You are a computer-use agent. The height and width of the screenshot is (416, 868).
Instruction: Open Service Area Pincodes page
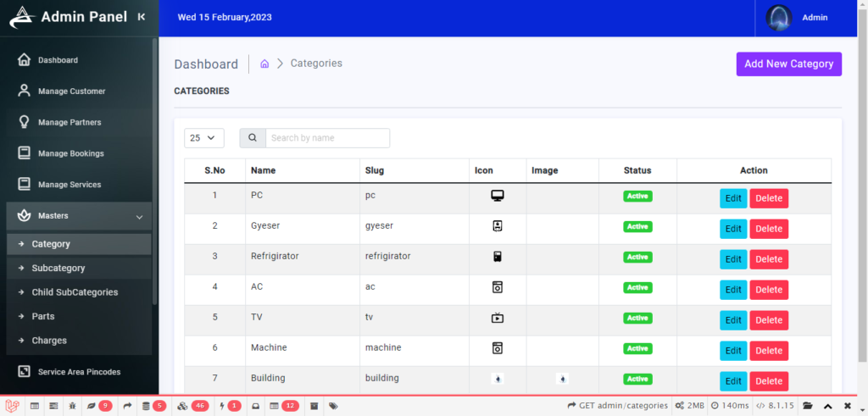(79, 372)
